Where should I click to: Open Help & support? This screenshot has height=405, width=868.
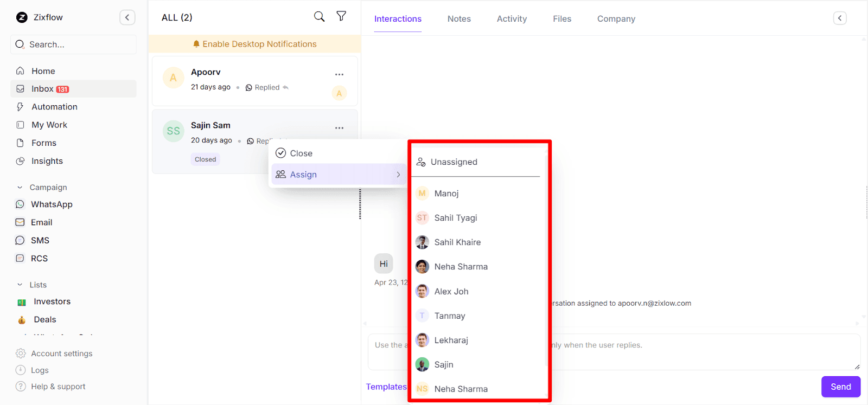click(x=51, y=387)
